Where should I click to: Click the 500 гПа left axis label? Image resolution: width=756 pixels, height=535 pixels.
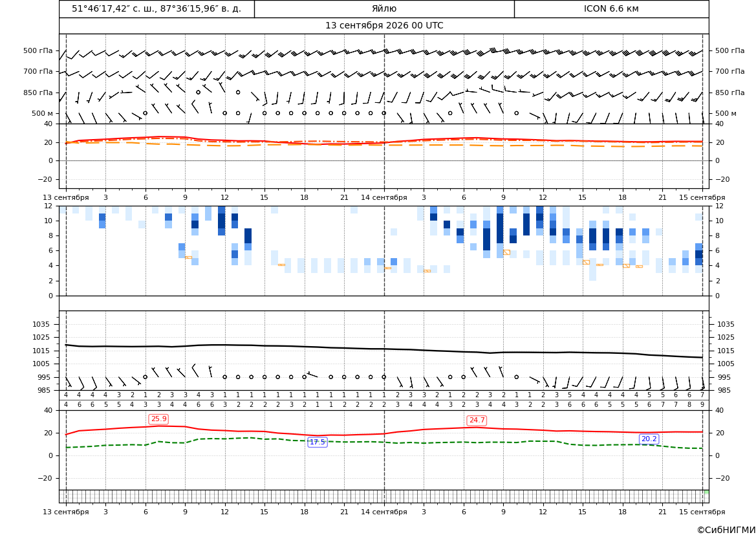tap(38, 50)
